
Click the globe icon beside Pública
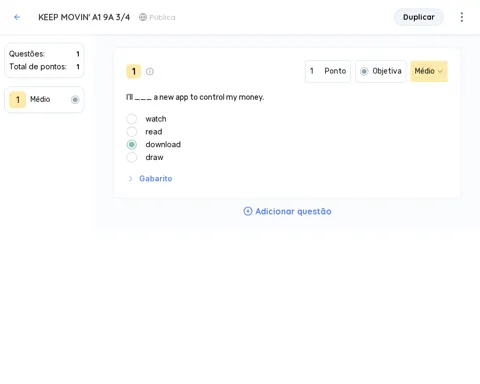143,17
